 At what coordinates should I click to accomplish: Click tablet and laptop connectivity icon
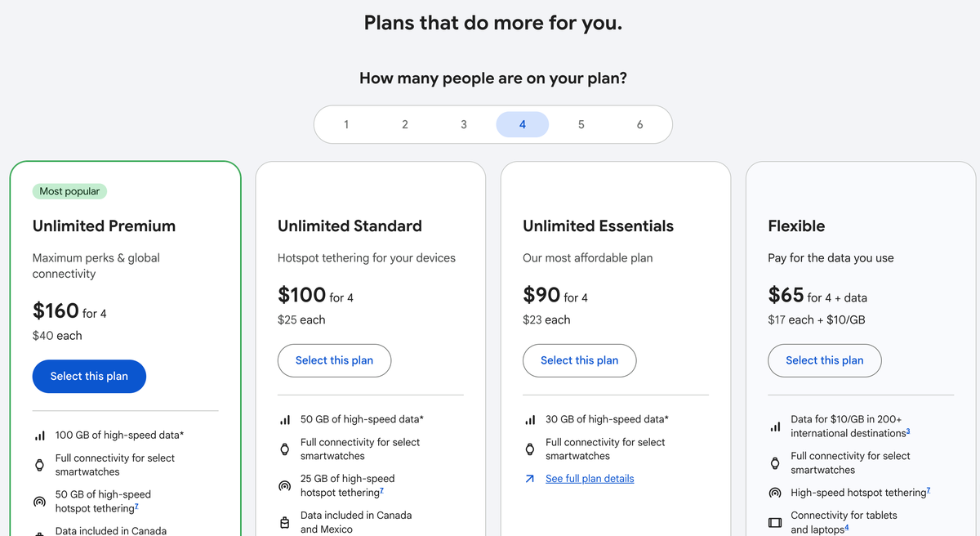[775, 522]
